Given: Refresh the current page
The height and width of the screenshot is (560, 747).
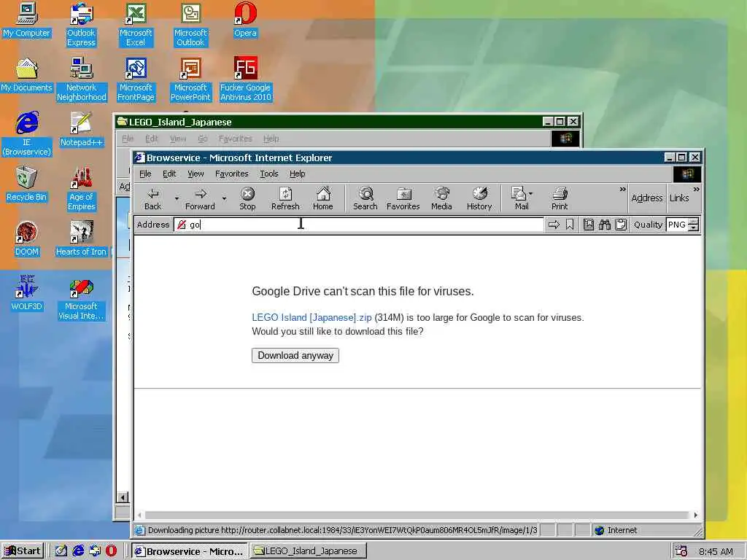Looking at the screenshot, I should tap(285, 198).
